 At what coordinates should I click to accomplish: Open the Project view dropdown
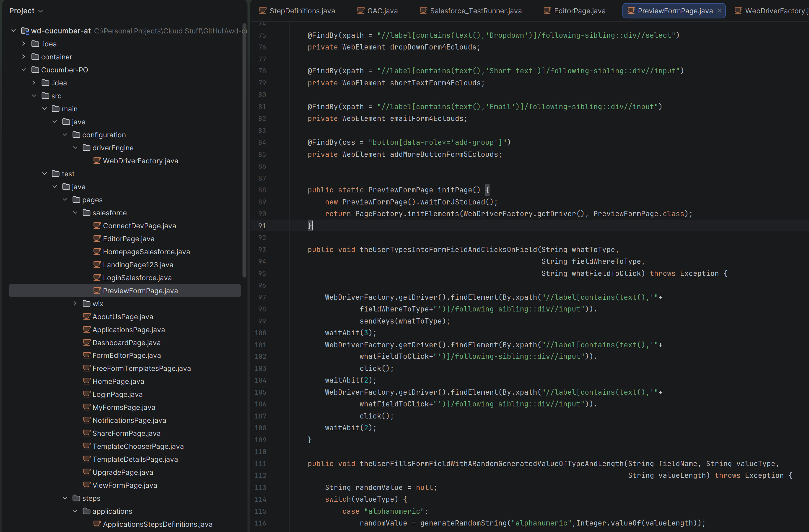coord(26,11)
